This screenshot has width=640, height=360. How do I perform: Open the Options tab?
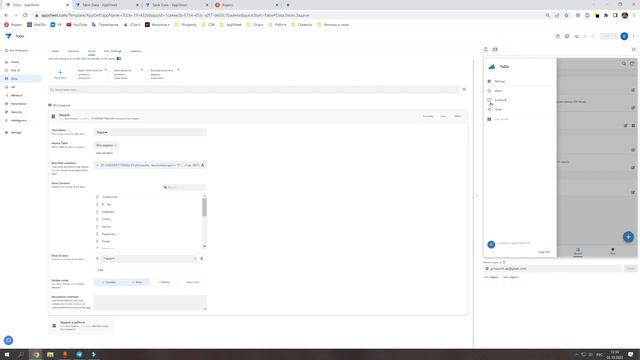tap(135, 51)
